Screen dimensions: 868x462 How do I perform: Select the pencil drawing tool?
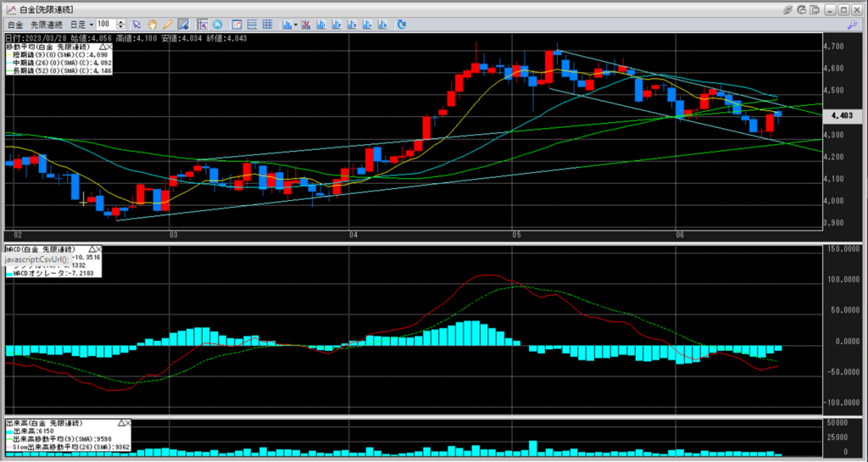pos(168,25)
